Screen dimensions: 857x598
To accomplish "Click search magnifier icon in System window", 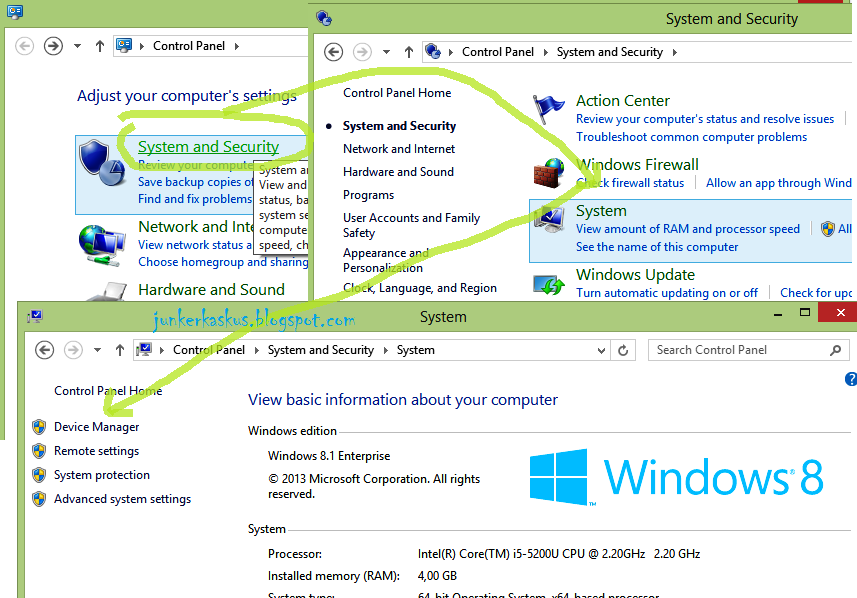I will point(835,350).
